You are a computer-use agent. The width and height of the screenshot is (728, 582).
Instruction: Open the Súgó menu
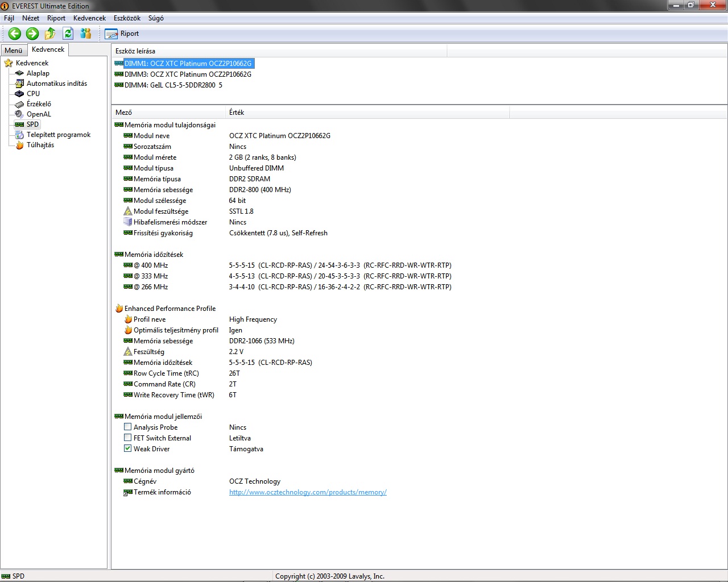156,18
